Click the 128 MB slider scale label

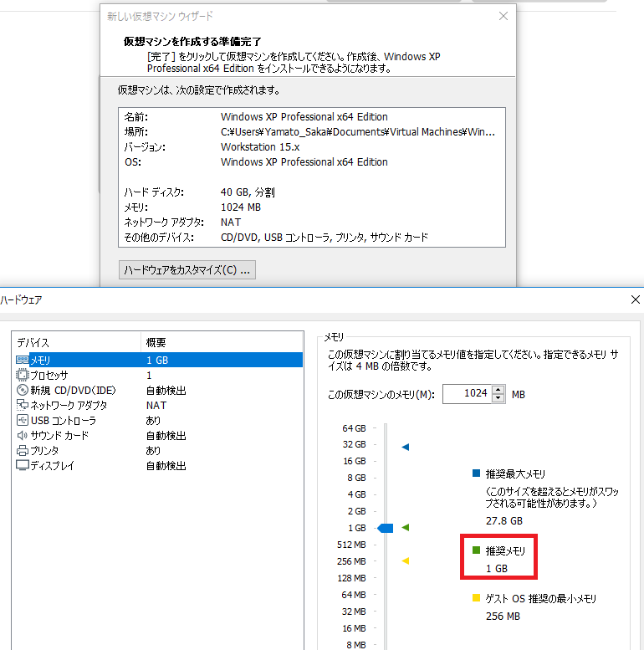pos(351,578)
